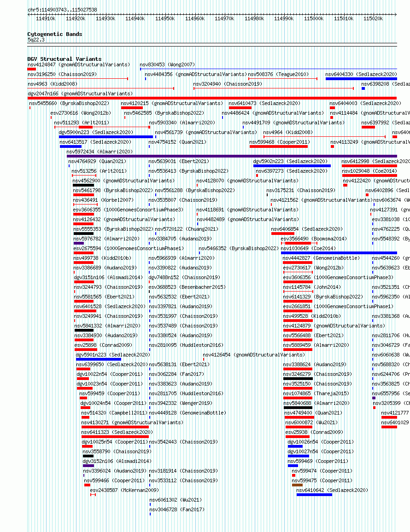Select the Cytogenetic Bands track title
The width and height of the screenshot is (410, 532).
tap(55, 34)
